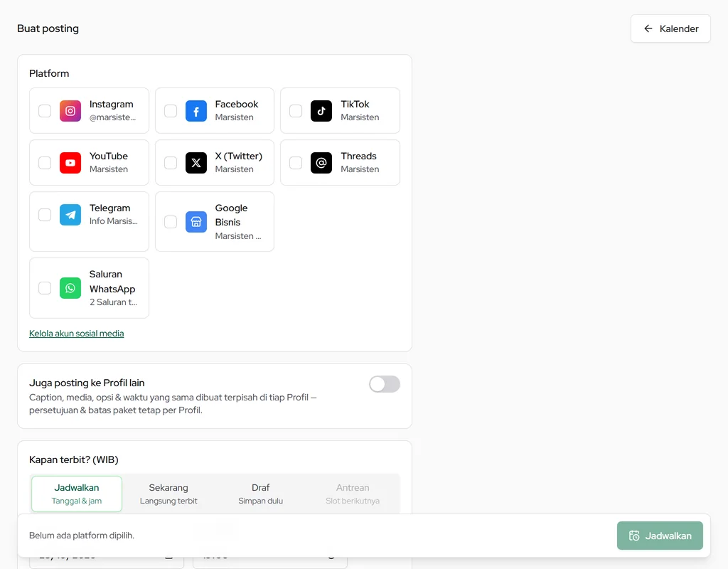Check the Threads platform checkbox
This screenshot has height=569, width=728.
point(296,163)
